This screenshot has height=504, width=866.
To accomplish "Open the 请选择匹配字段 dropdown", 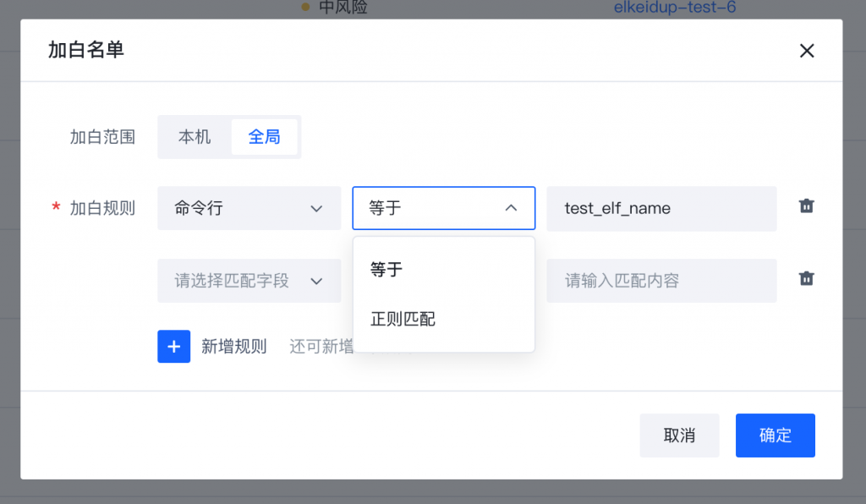I will [x=249, y=281].
